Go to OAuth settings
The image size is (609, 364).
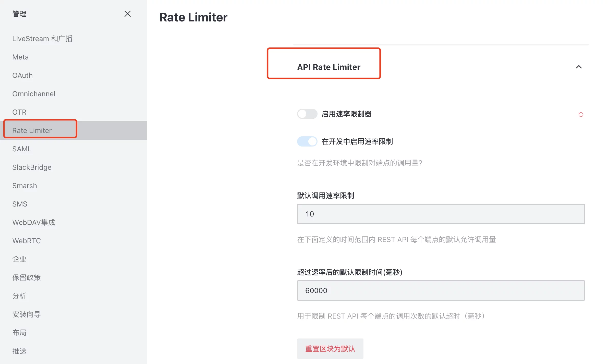point(22,75)
